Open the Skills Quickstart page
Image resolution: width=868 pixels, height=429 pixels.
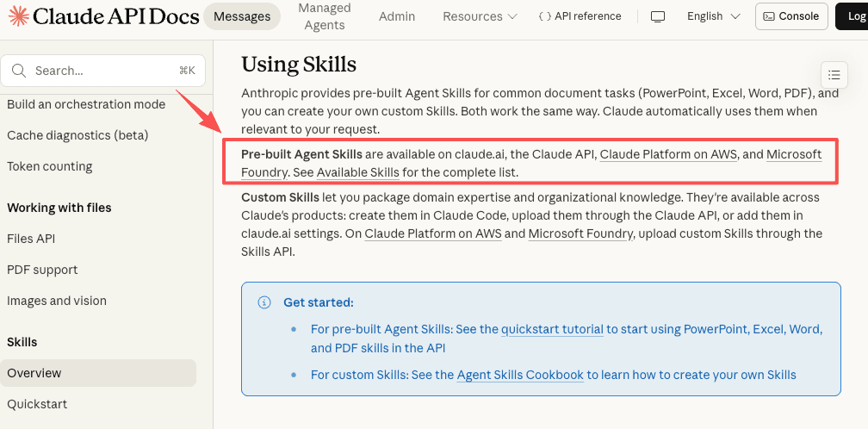click(37, 404)
